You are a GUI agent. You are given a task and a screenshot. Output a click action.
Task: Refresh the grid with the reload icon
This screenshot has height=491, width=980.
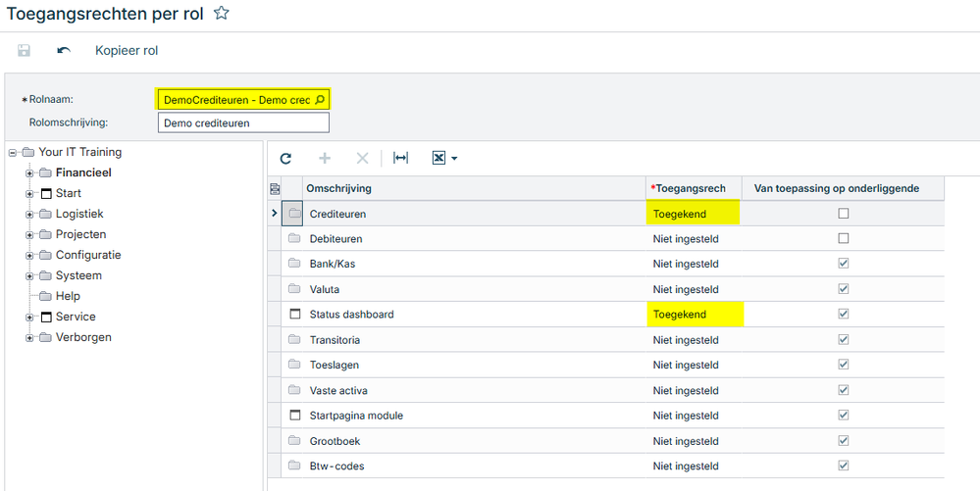click(x=285, y=159)
